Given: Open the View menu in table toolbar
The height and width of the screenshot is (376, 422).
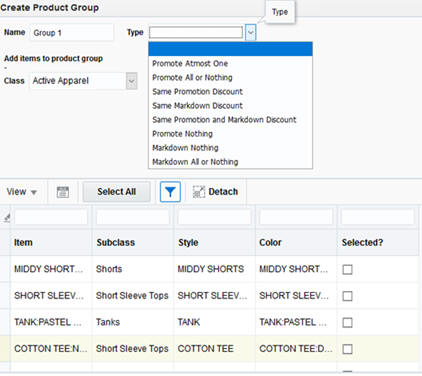Looking at the screenshot, I should pos(21,192).
